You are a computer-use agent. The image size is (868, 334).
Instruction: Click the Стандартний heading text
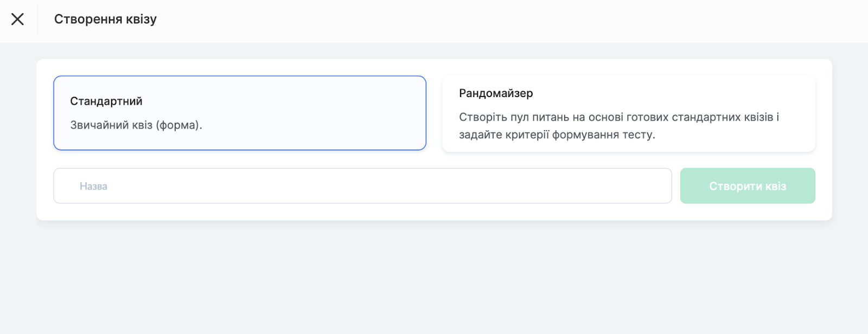pyautogui.click(x=106, y=101)
